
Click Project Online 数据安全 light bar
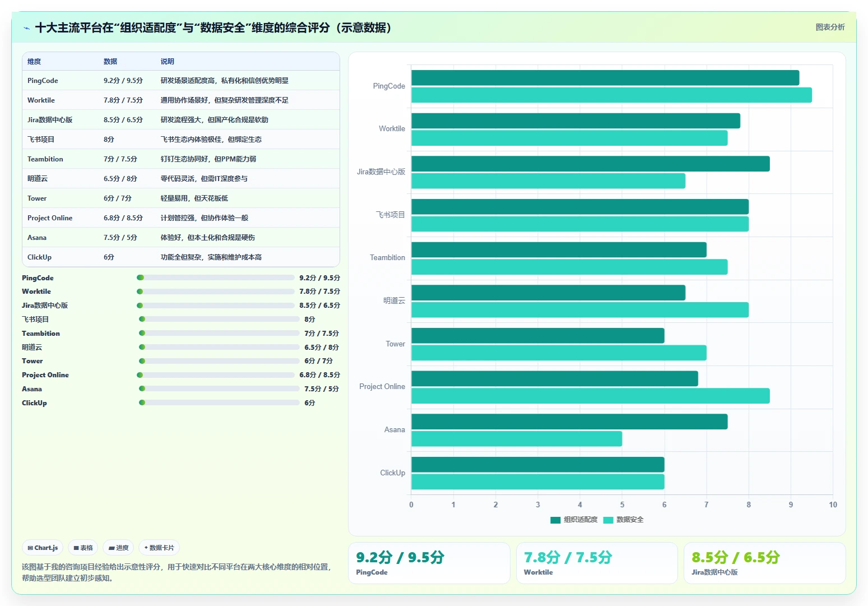(x=591, y=396)
